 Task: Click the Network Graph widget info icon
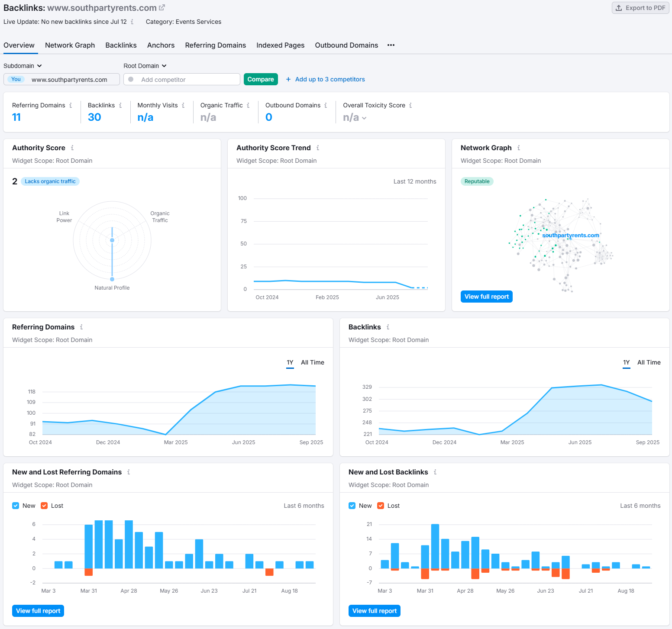[x=519, y=148]
